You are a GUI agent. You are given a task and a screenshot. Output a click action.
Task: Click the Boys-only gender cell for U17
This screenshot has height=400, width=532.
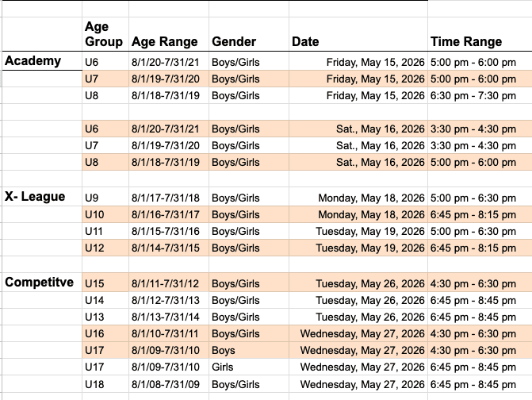[x=224, y=351]
